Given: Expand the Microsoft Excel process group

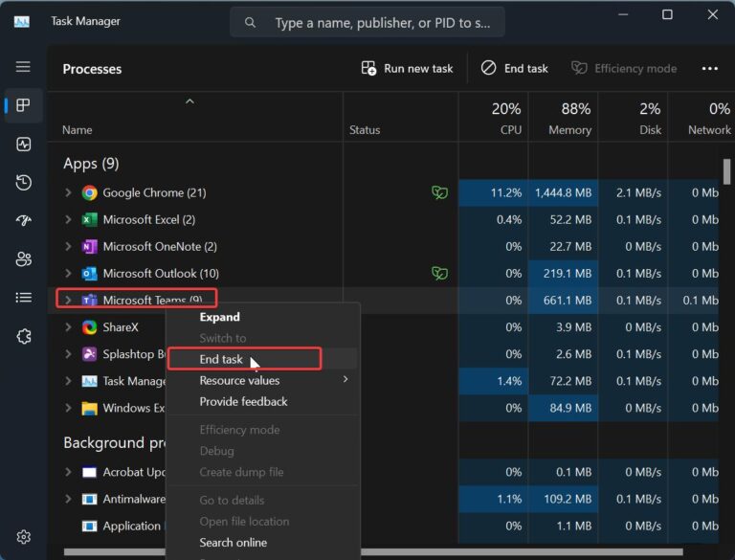Looking at the screenshot, I should click(69, 219).
